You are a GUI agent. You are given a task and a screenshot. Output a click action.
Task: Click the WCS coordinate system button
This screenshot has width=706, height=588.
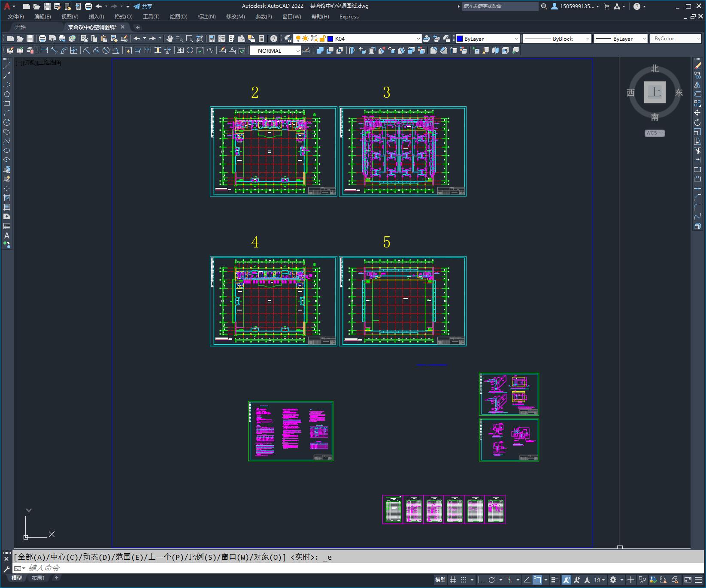click(x=654, y=133)
